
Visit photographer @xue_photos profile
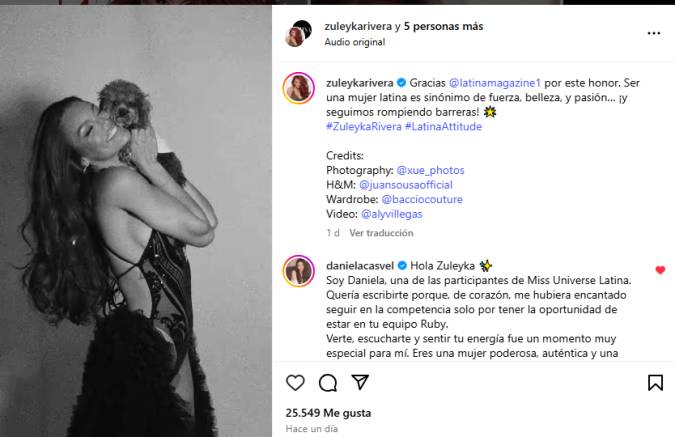coord(430,170)
